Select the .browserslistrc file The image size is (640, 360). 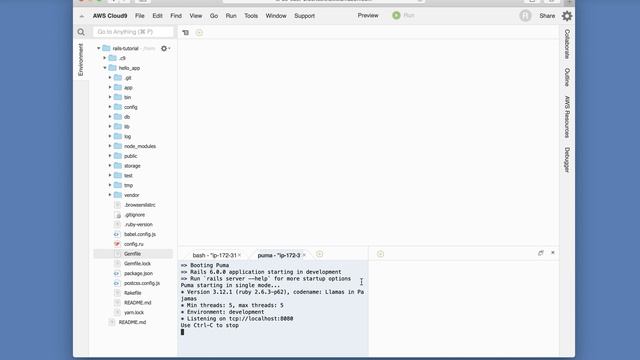click(140, 205)
